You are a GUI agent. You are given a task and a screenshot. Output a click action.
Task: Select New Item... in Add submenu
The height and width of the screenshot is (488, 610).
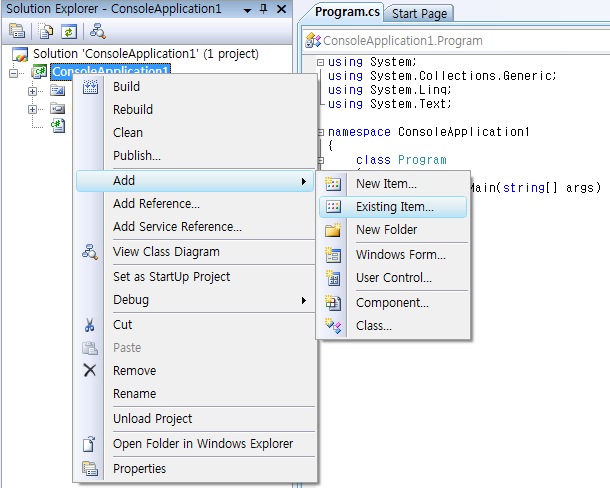(x=393, y=184)
